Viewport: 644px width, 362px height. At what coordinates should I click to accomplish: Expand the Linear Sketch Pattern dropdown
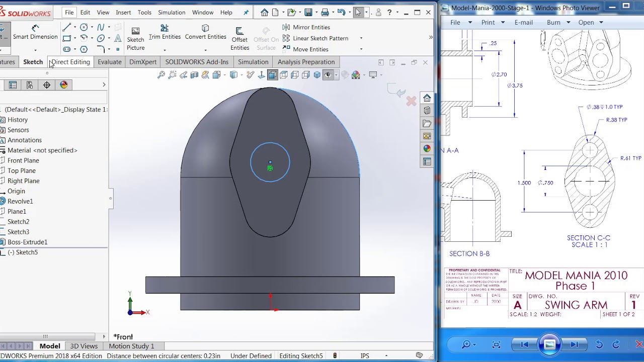tap(361, 38)
